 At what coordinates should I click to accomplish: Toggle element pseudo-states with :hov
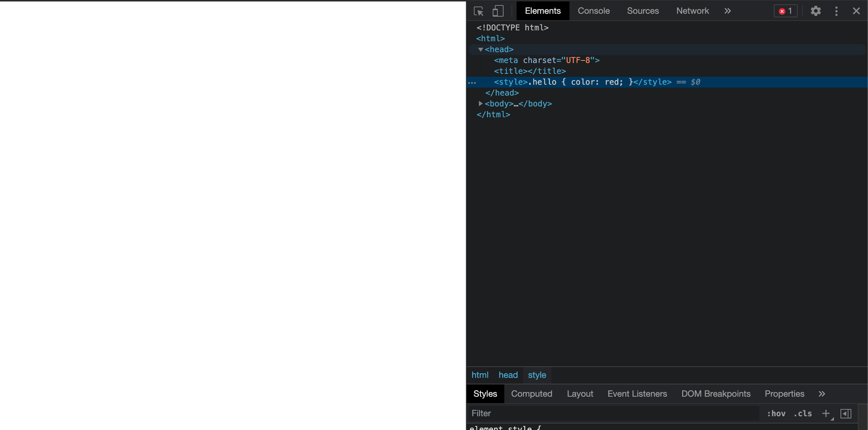pos(776,413)
